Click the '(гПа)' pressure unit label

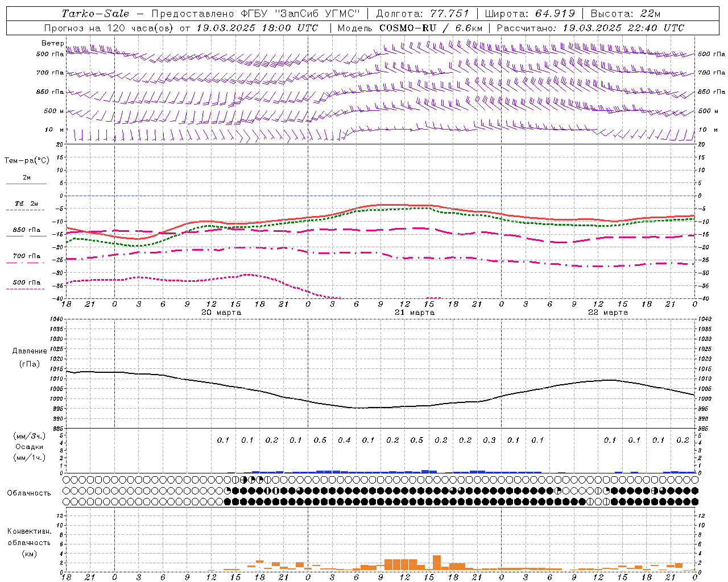pos(30,364)
